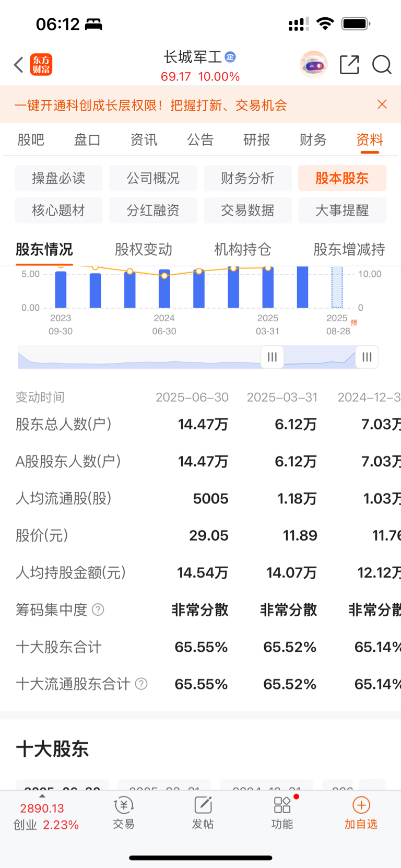This screenshot has width=401, height=868.
Task: Open the search magnifier icon
Action: pos(382,65)
